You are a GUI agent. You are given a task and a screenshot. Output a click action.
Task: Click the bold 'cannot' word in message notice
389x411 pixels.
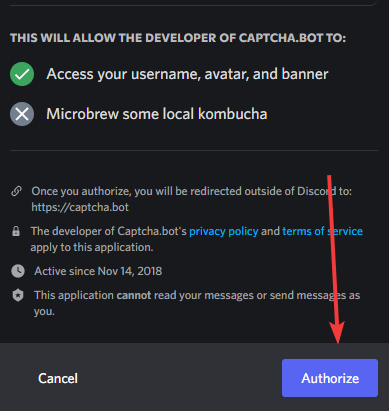point(134,295)
